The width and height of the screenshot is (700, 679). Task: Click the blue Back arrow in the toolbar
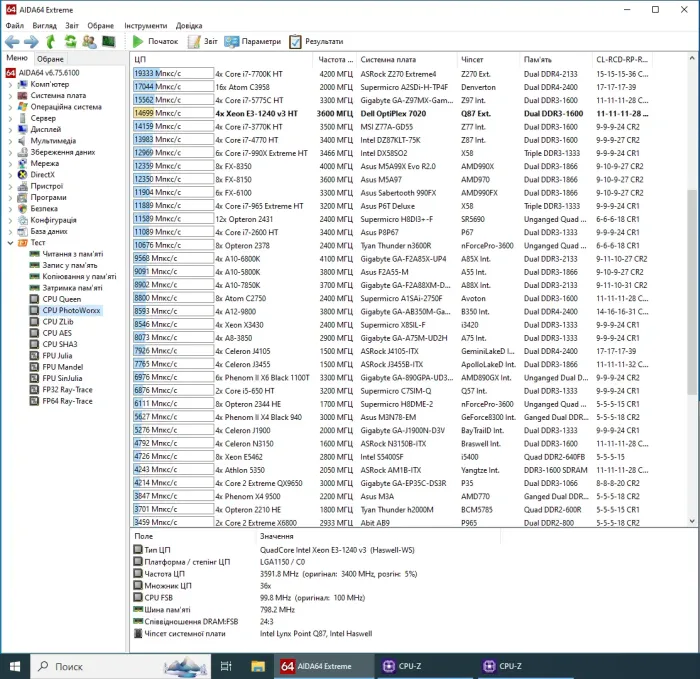[x=12, y=42]
